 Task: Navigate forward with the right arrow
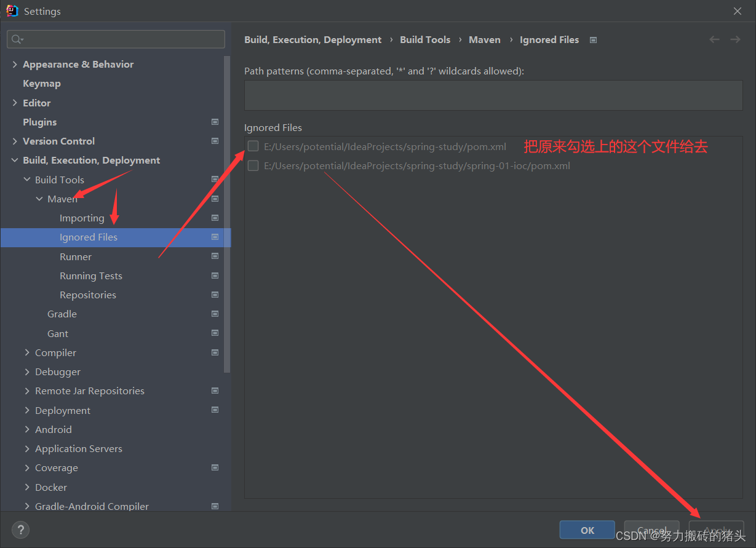[x=735, y=39]
